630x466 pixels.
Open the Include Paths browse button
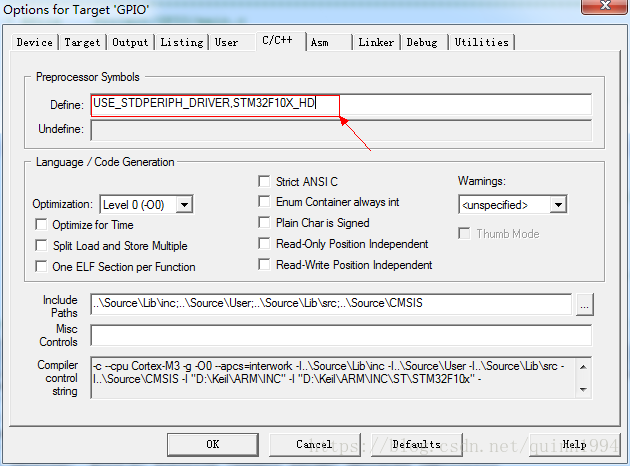(x=585, y=305)
